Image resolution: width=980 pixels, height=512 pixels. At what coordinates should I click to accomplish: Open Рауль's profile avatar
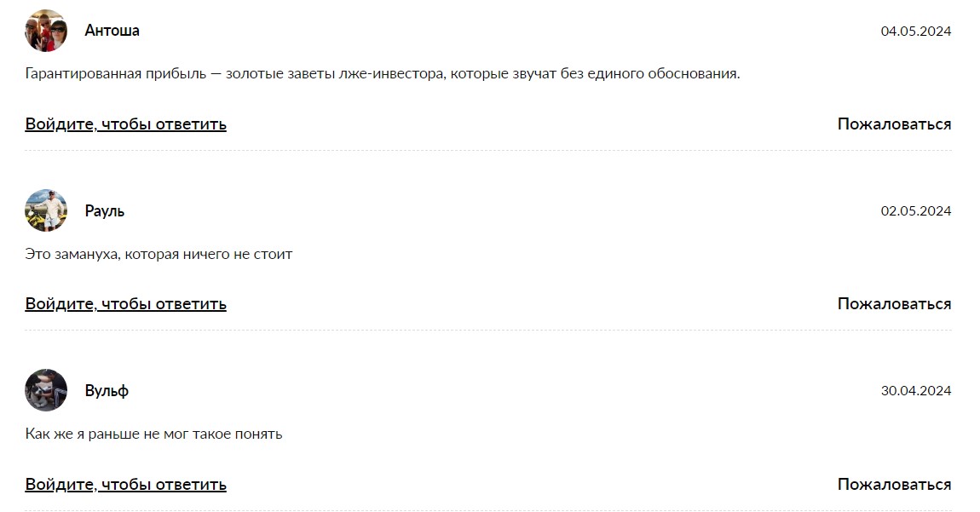click(x=46, y=210)
